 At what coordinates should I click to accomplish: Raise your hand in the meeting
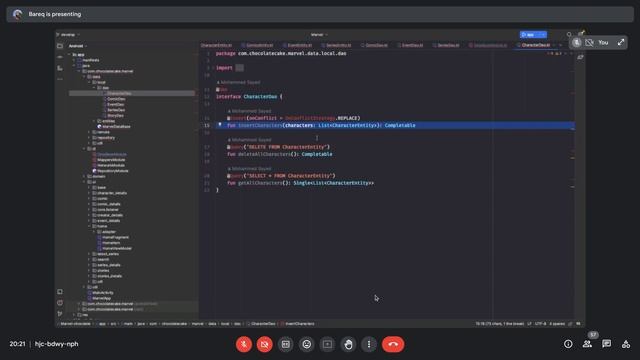click(x=348, y=344)
